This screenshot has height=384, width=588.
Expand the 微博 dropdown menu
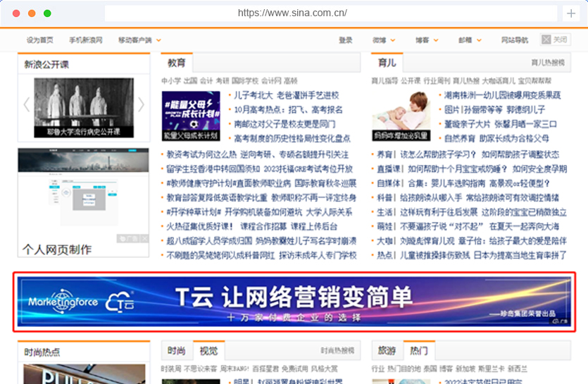click(384, 40)
